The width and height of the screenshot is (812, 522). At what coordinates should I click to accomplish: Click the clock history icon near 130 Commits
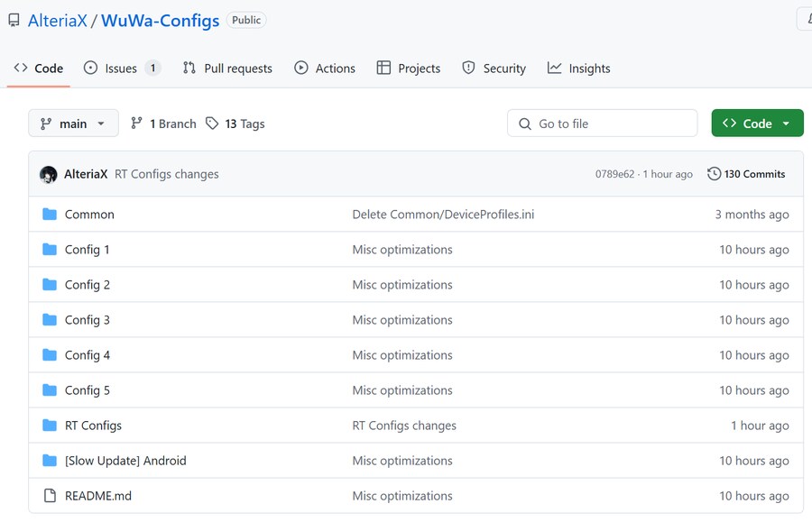click(714, 174)
